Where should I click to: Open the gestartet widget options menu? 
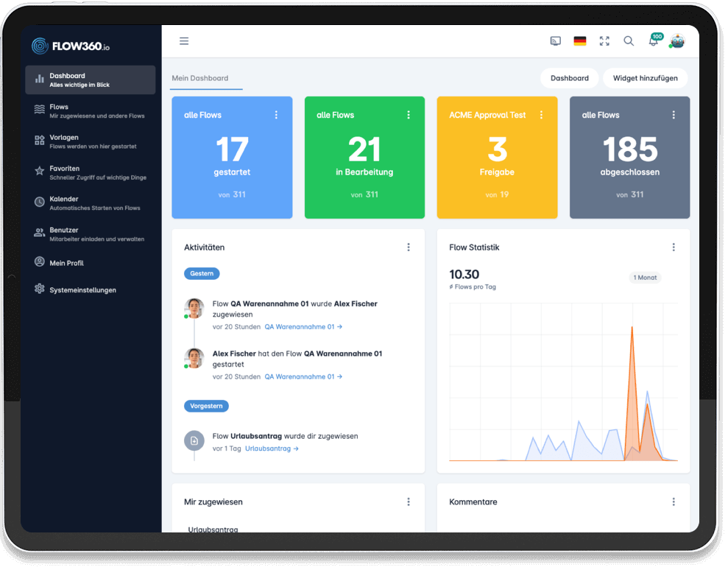[276, 115]
